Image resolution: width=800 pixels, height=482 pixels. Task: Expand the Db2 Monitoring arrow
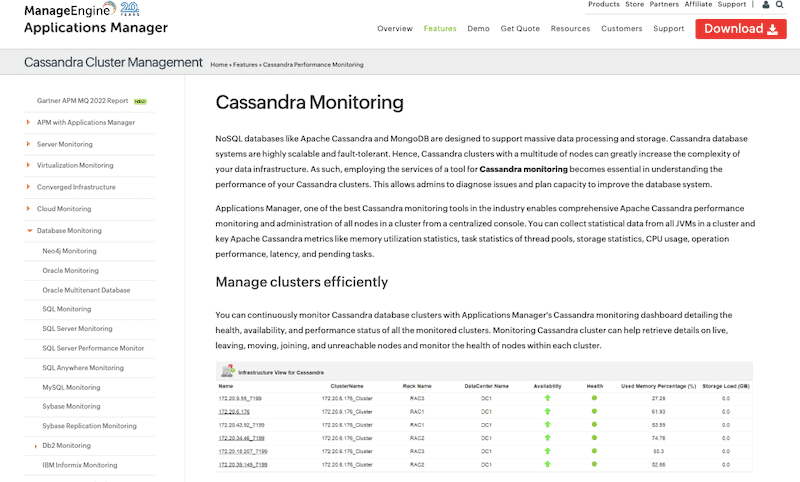35,446
